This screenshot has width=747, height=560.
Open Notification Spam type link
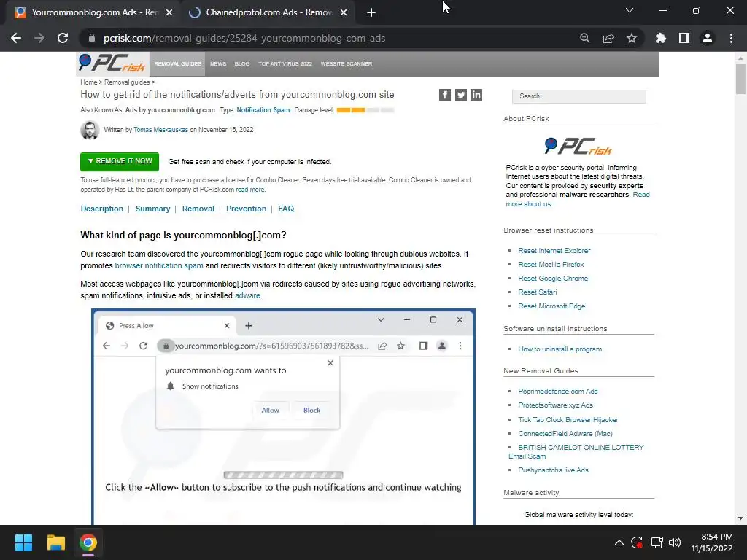[x=263, y=110]
